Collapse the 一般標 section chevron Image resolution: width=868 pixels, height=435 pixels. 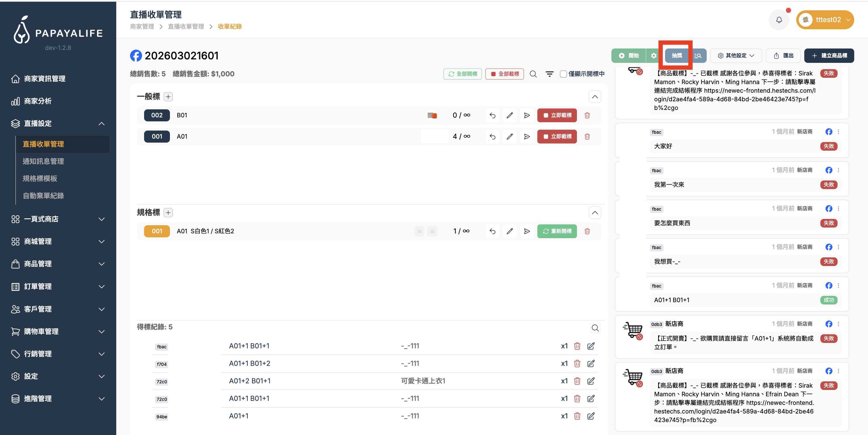click(595, 97)
